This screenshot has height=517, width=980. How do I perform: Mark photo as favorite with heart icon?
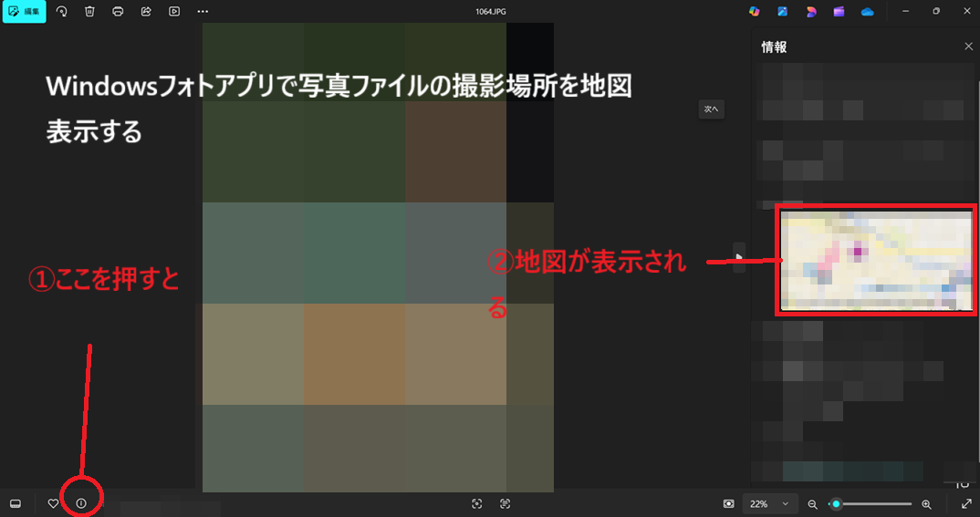coord(53,503)
